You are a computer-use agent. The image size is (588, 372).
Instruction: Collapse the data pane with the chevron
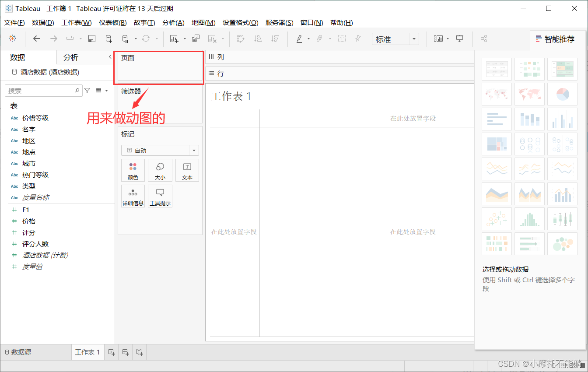click(110, 57)
